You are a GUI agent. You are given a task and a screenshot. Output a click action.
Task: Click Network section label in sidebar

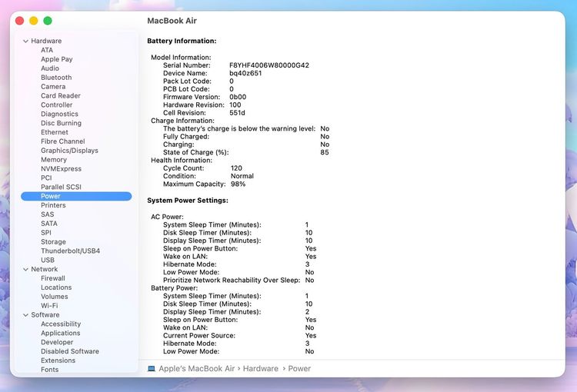point(44,269)
